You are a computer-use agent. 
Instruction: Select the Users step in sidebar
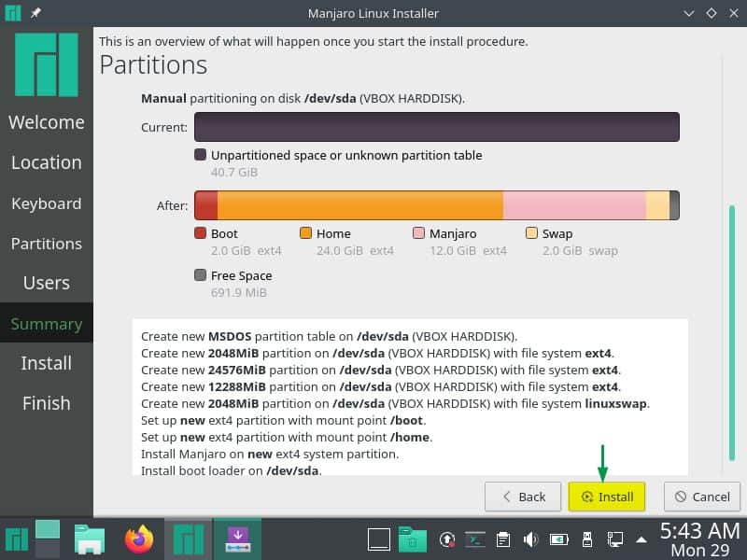(46, 283)
